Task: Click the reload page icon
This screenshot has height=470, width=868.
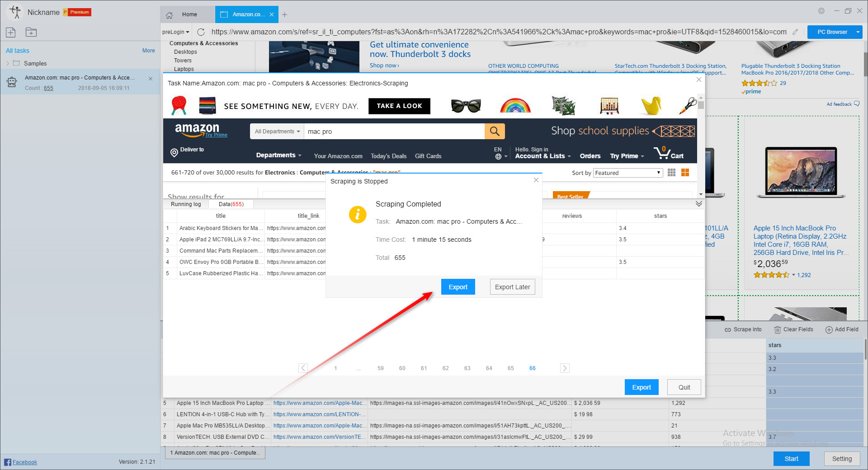Action: pyautogui.click(x=201, y=32)
